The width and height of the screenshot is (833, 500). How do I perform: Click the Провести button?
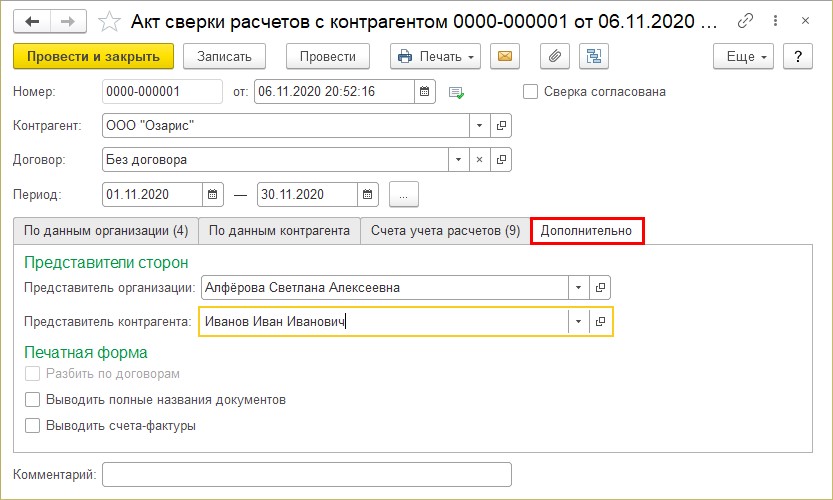tap(328, 56)
